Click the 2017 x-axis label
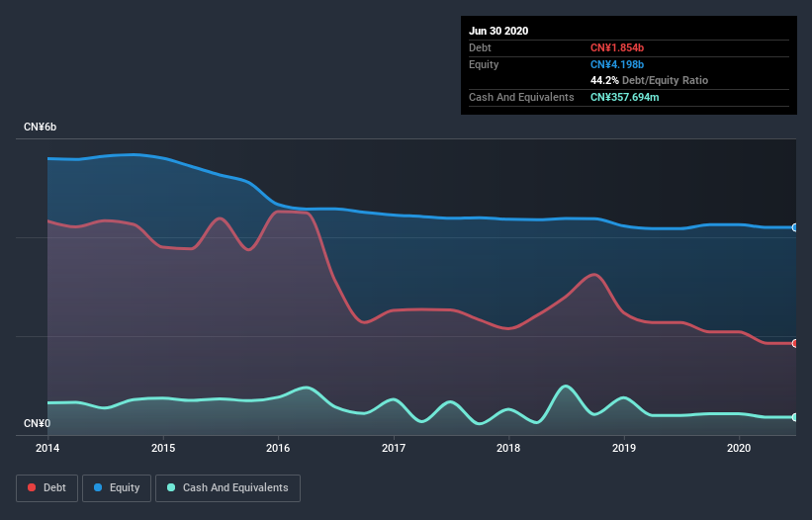Screen dimensions: 812x520 [394, 448]
